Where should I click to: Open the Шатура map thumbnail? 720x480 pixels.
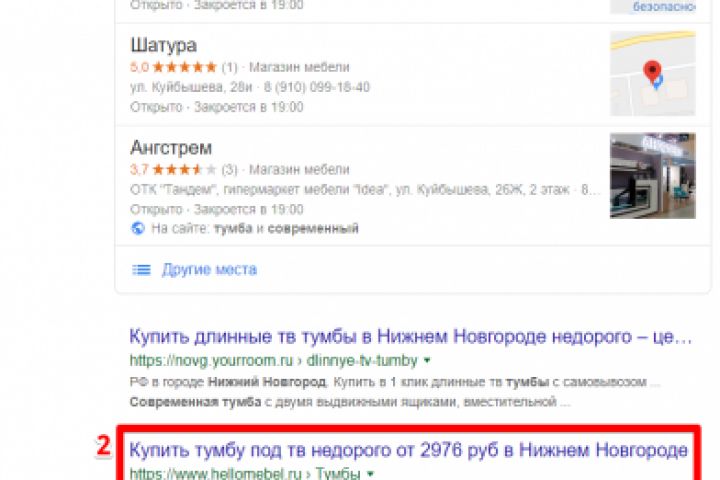[652, 73]
